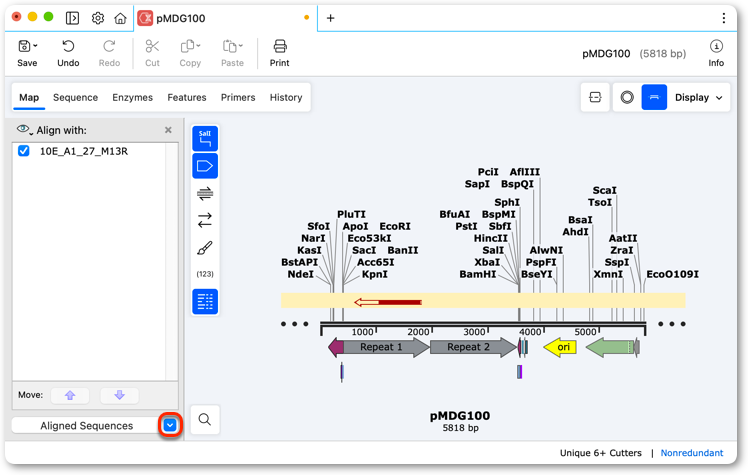The width and height of the screenshot is (754, 475).
Task: Open a new tab with plus
Action: [330, 18]
